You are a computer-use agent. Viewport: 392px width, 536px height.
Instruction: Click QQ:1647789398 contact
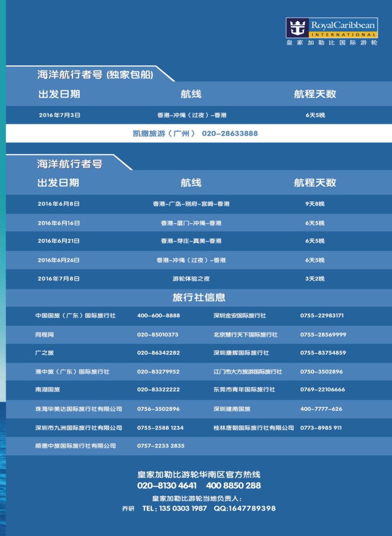point(245,509)
